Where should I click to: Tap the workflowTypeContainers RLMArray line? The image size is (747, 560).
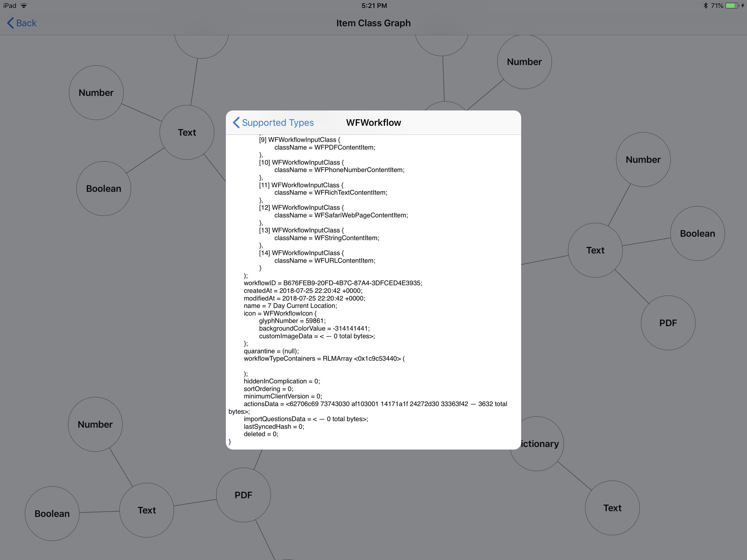(x=324, y=358)
